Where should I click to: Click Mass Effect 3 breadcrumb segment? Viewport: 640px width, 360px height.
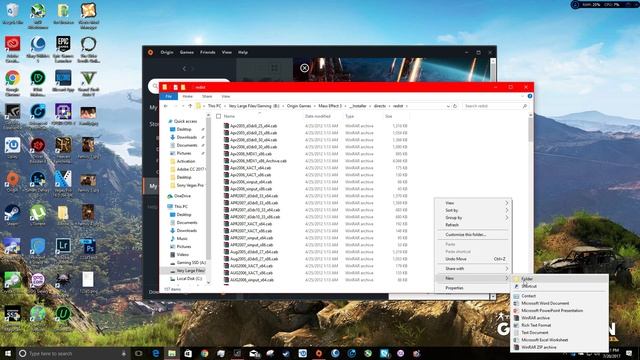tap(330, 106)
